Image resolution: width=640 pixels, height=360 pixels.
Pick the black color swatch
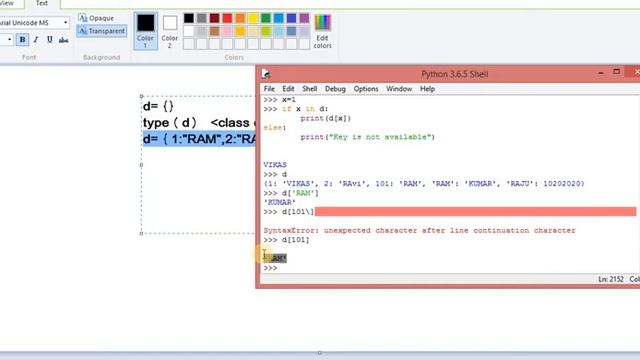coord(189,18)
